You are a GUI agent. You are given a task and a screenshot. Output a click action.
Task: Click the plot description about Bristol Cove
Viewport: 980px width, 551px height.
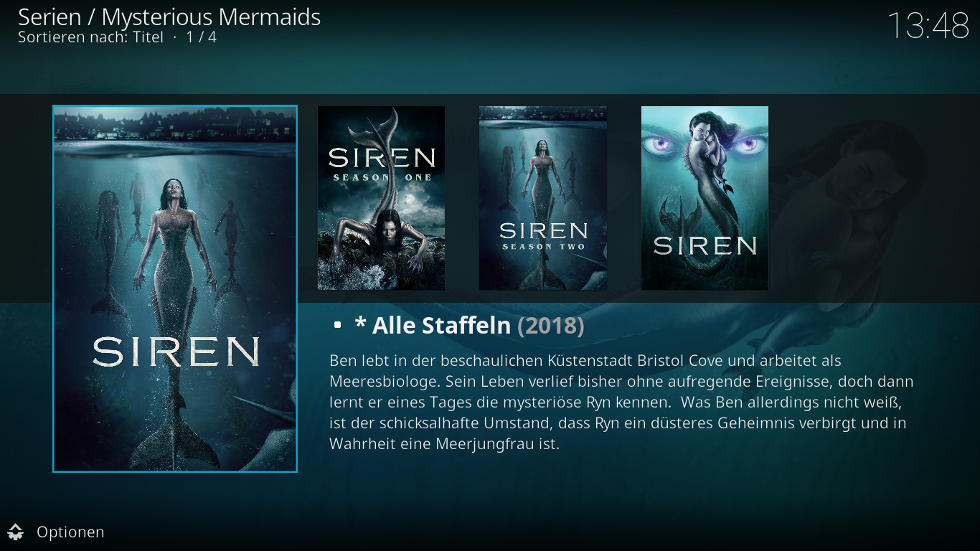point(621,402)
